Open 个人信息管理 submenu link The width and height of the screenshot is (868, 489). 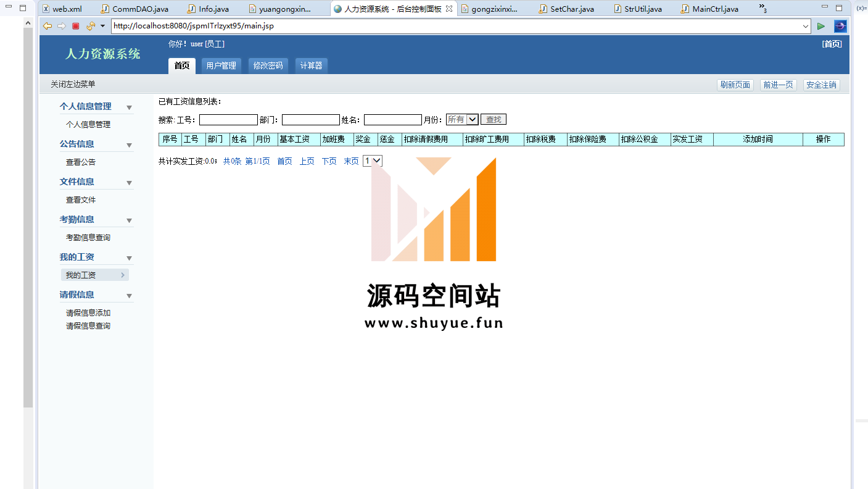tap(88, 124)
